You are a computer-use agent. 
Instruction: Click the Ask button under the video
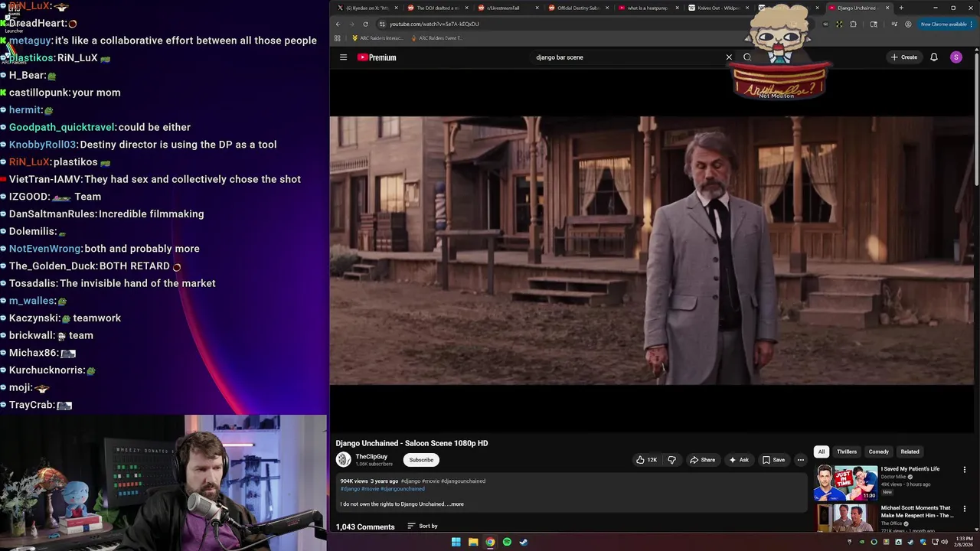739,460
